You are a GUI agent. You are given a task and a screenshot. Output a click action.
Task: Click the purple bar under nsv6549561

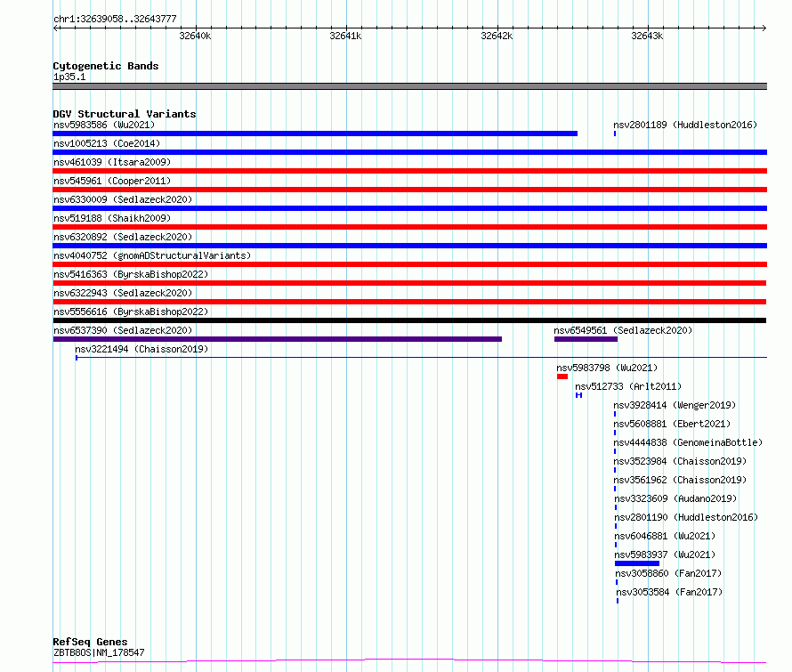(x=586, y=339)
